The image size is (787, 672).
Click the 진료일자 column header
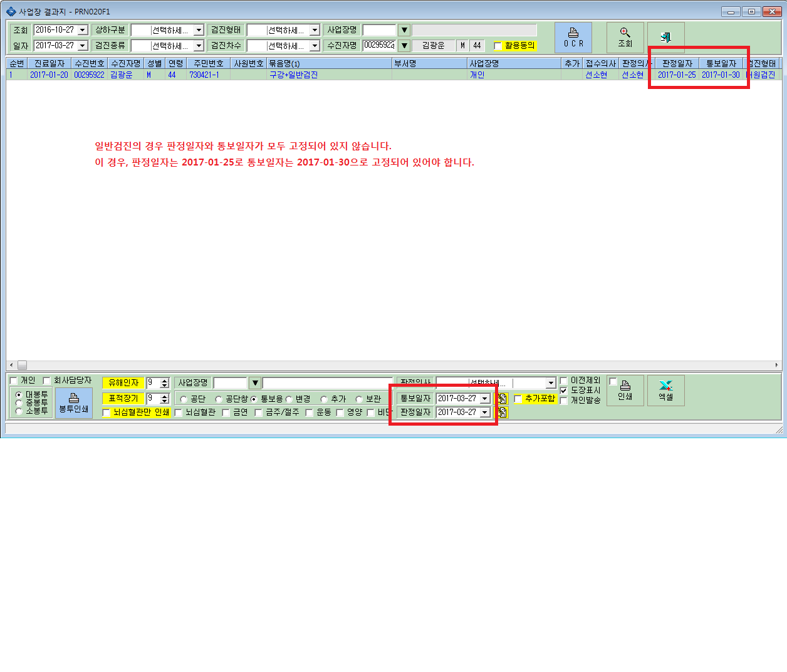click(49, 63)
